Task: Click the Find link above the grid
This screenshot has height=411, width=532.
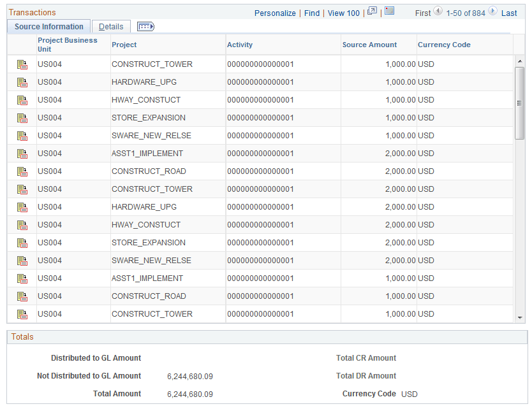Action: click(x=311, y=13)
